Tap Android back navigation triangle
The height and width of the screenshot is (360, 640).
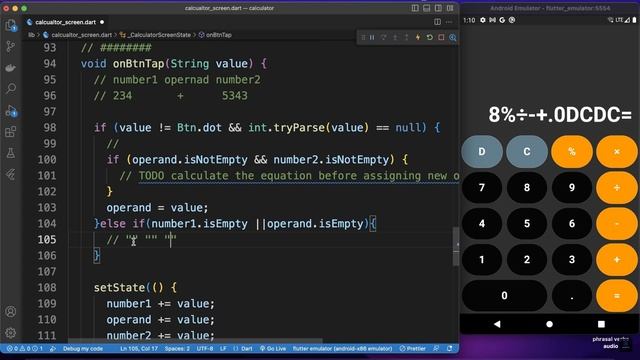(497, 324)
